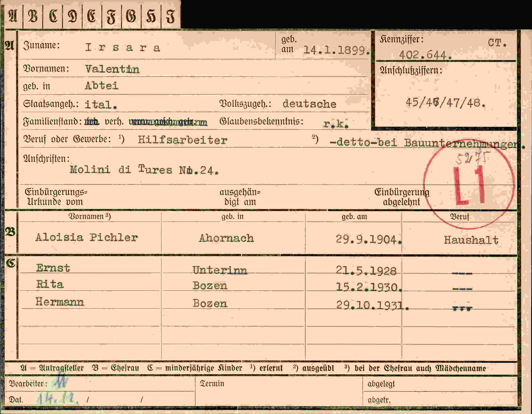532x414 pixels.
Task: Click the "abgefr." label
Action: click(x=379, y=400)
